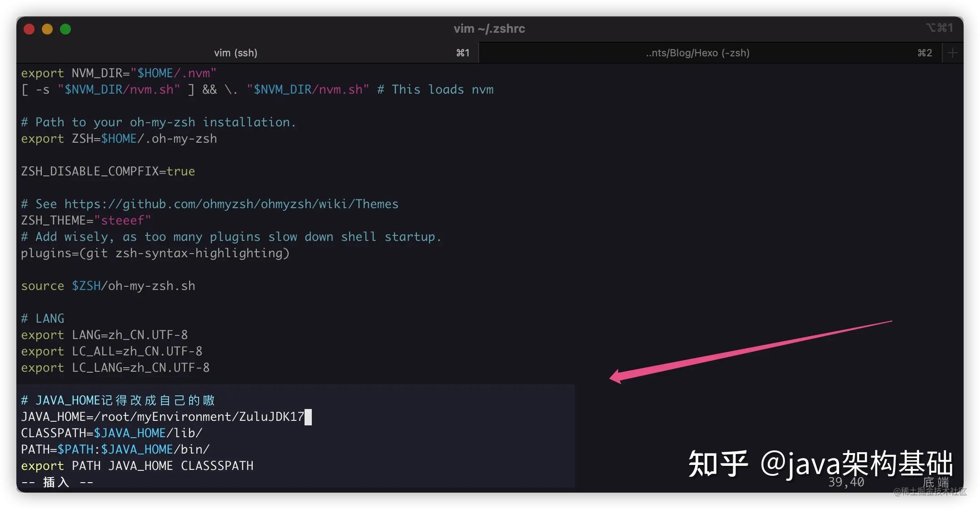
Task: Switch to the vim (ssh) tab
Action: coord(235,53)
